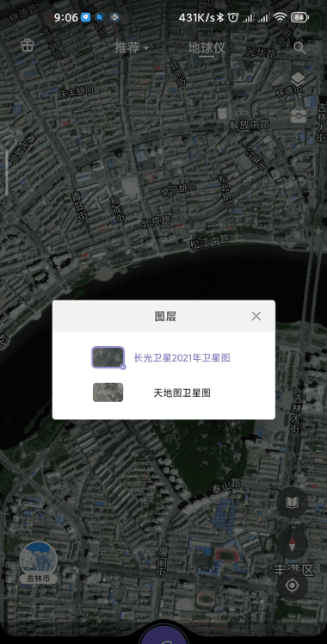Tap the 天地图 layer thumbnail
This screenshot has height=644, width=327.
(108, 393)
